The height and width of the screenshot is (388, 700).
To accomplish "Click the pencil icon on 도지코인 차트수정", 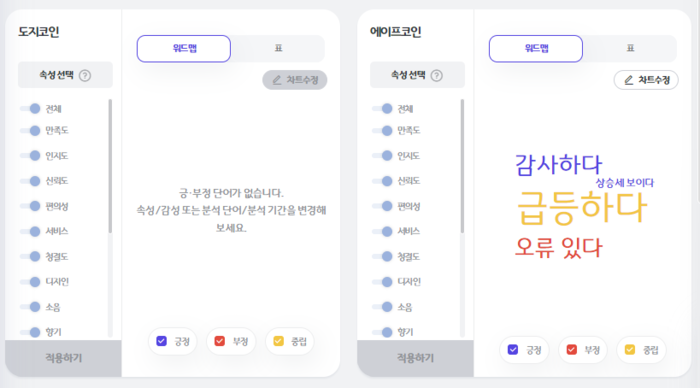I will point(277,80).
